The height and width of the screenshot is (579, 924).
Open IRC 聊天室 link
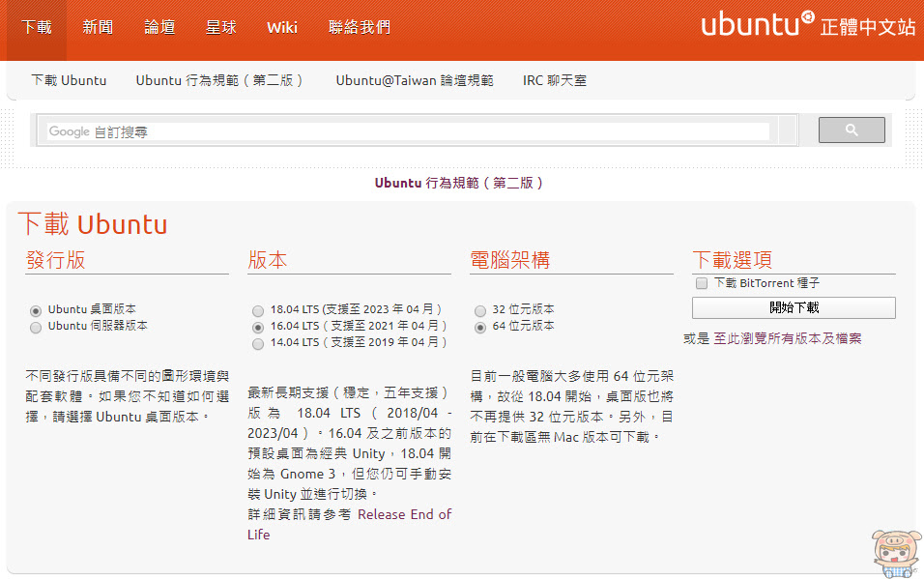[x=555, y=80]
